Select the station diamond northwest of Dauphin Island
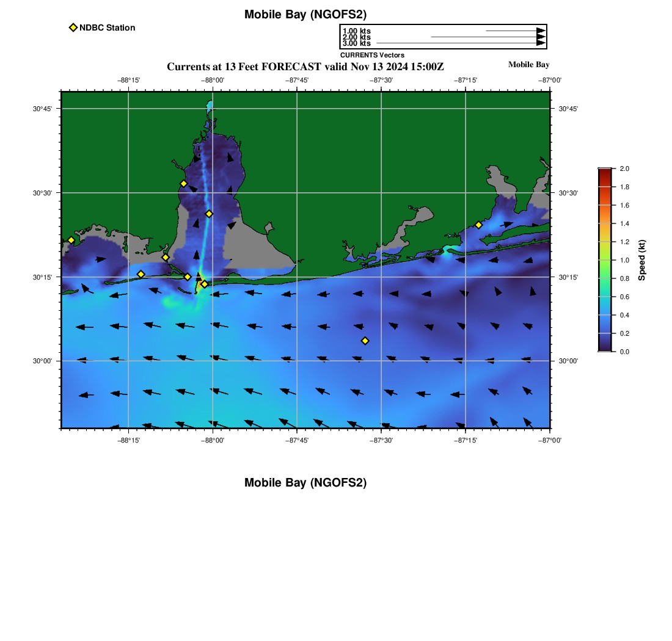The height and width of the screenshot is (641, 672). [x=166, y=258]
